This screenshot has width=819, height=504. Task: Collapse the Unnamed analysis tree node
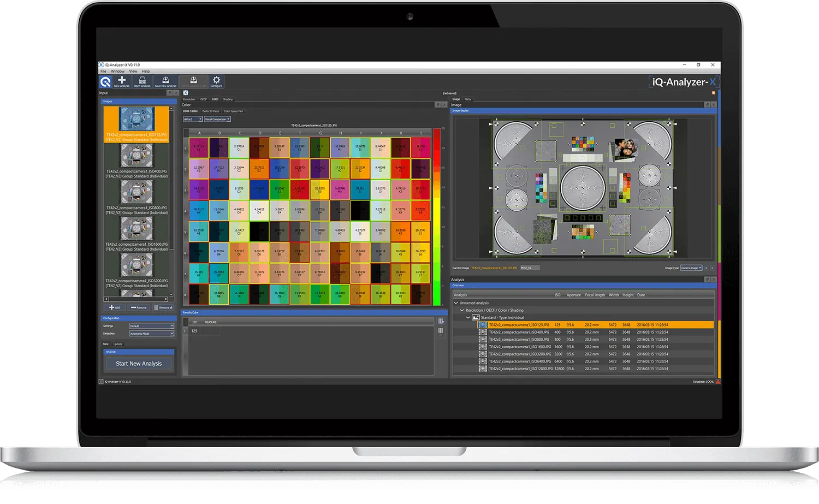456,303
